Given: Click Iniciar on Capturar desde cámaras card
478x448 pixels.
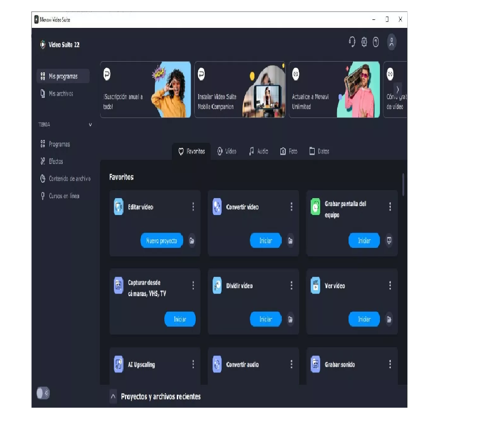Looking at the screenshot, I should 180,319.
